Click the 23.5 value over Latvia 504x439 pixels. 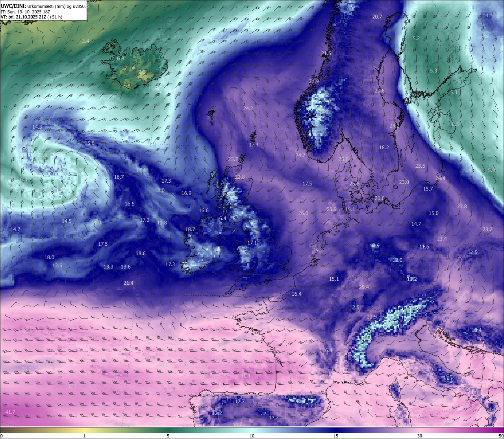coord(420,166)
